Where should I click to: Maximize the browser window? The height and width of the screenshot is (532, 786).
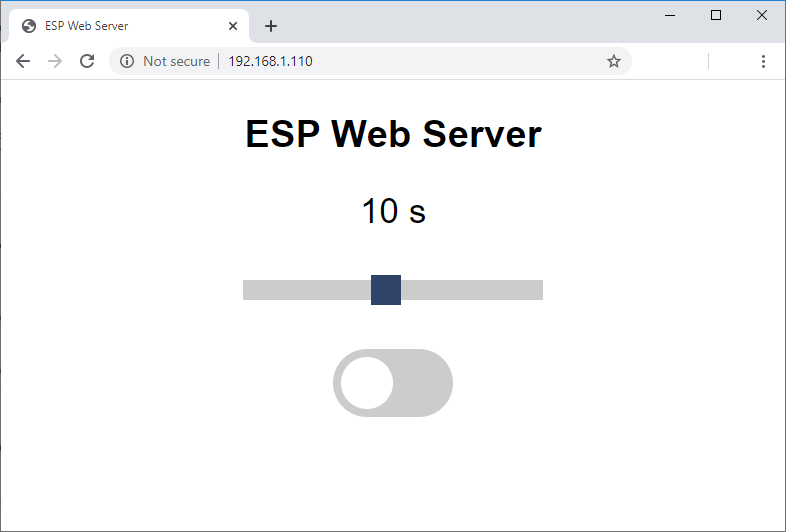(716, 15)
